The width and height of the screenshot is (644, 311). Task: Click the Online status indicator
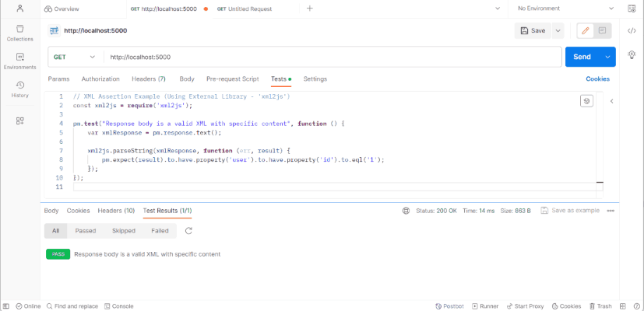pos(28,306)
